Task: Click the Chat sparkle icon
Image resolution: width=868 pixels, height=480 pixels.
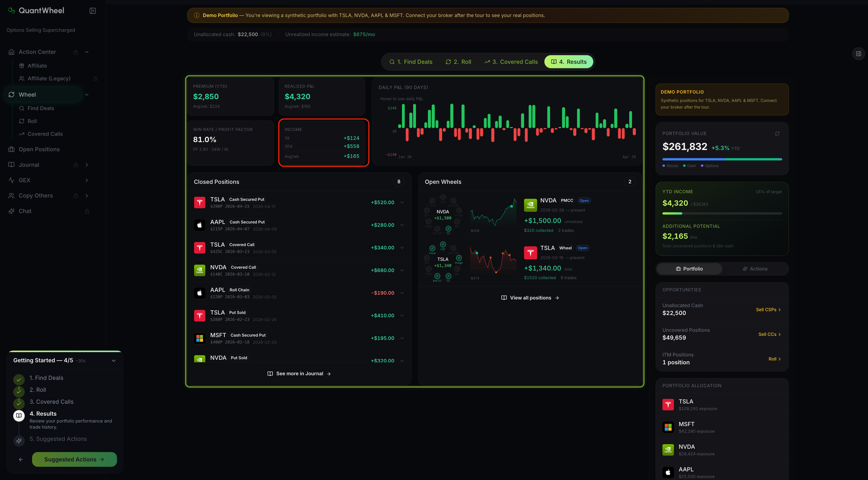Action: click(11, 211)
